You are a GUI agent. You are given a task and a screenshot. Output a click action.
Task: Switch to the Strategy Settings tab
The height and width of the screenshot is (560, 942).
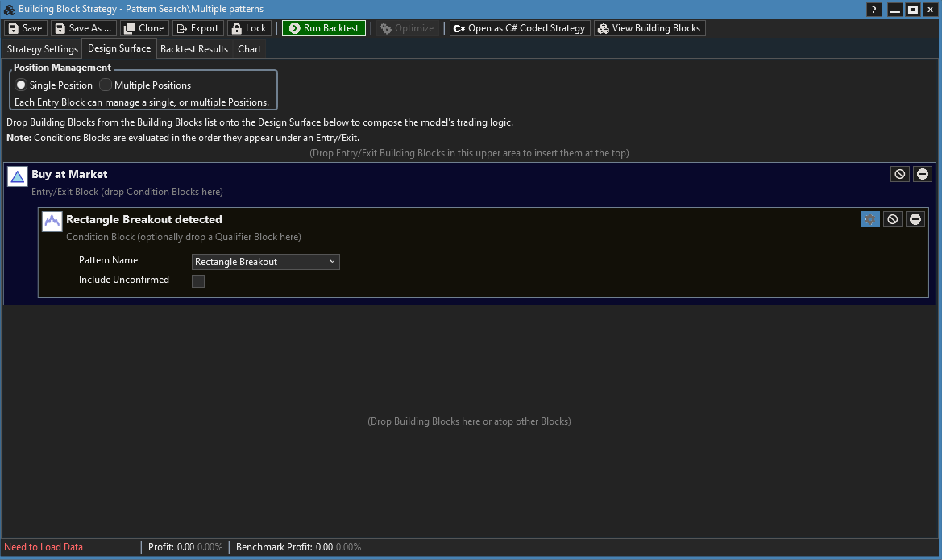click(x=43, y=49)
